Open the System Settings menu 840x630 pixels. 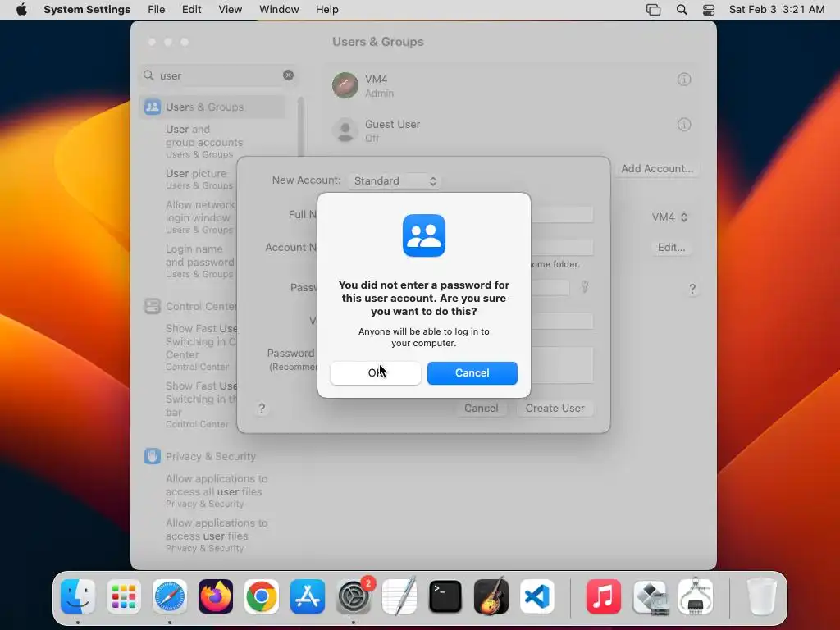pyautogui.click(x=87, y=10)
